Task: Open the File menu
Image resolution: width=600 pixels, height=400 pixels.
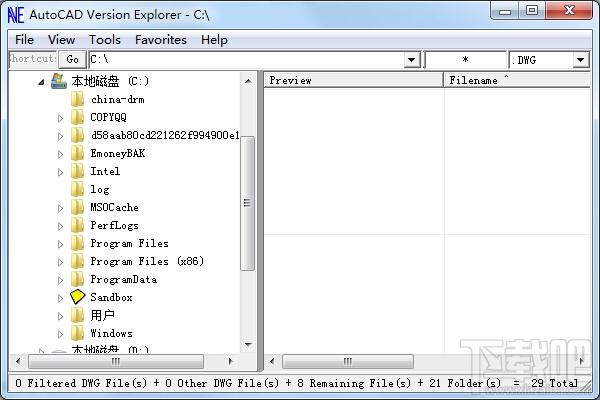Action: [24, 40]
